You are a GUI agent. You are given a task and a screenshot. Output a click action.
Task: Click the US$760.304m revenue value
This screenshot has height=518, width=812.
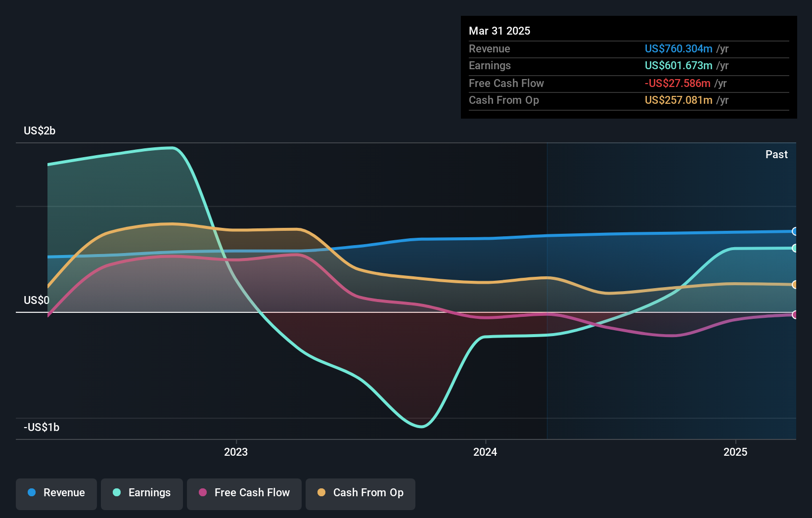[x=678, y=48]
